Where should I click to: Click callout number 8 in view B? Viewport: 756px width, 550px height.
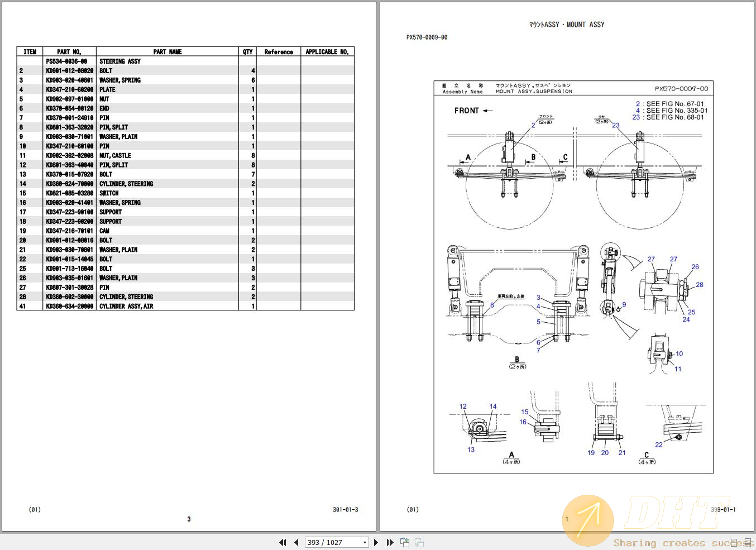[492, 305]
